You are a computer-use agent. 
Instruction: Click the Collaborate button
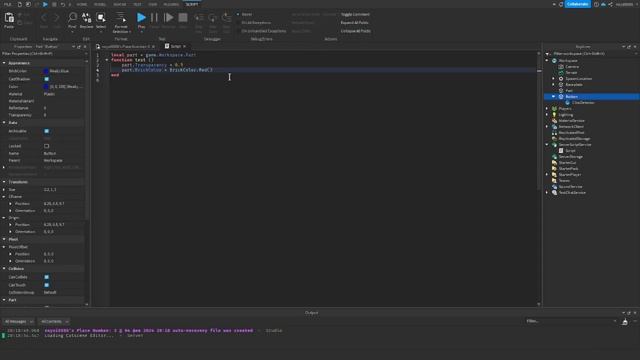pos(577,4)
